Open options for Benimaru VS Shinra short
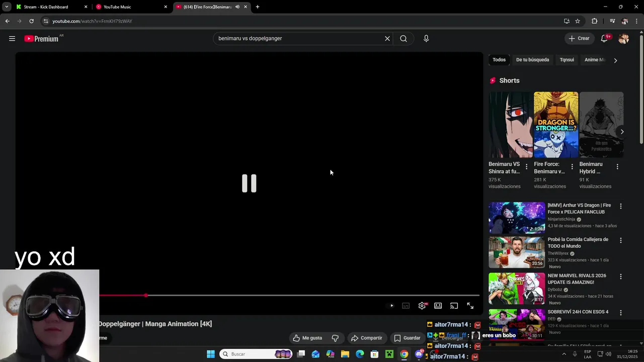 [x=527, y=166]
